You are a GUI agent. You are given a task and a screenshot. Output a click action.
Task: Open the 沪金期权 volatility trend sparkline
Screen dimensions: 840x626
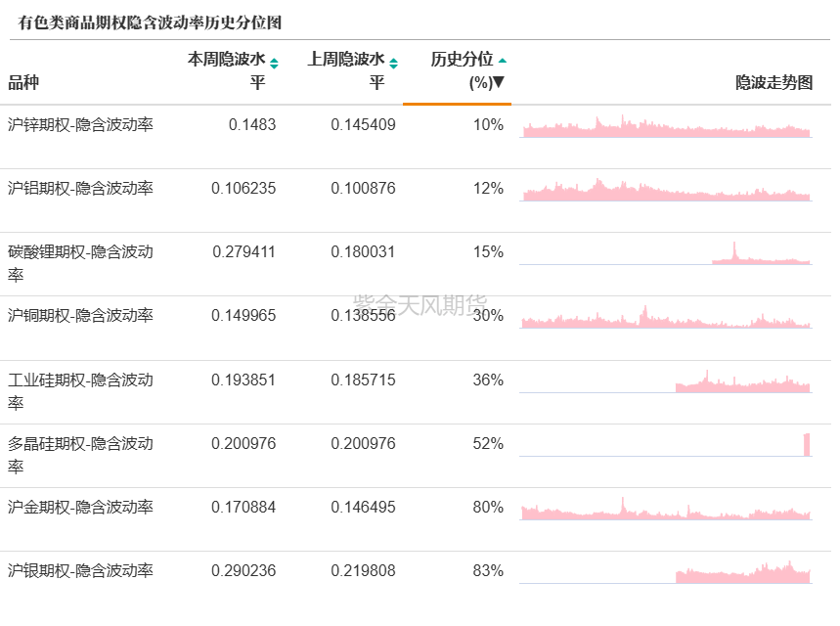point(666,509)
